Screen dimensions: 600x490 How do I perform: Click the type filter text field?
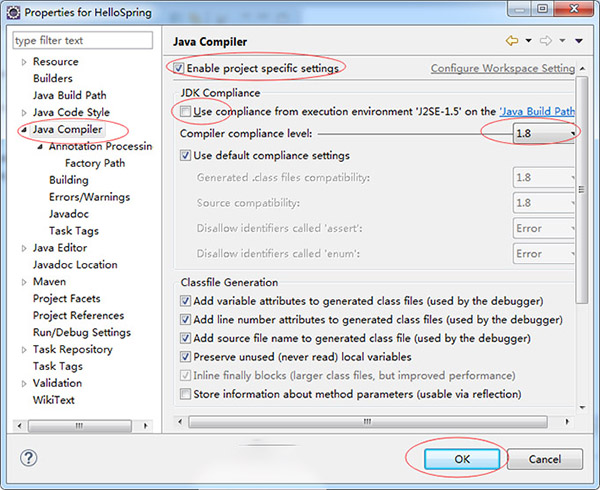point(83,41)
